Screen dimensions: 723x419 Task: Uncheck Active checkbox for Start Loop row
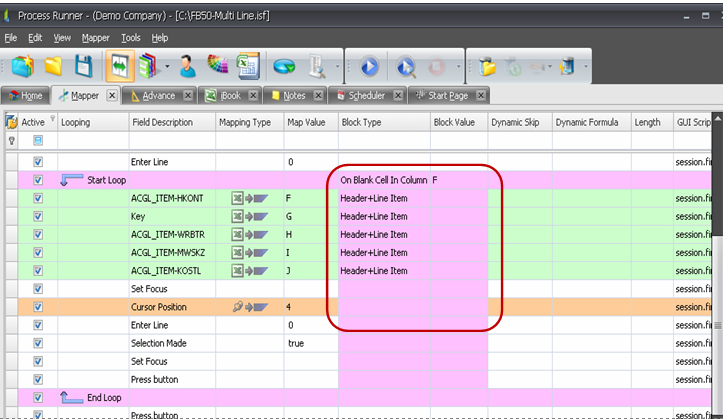[39, 181]
